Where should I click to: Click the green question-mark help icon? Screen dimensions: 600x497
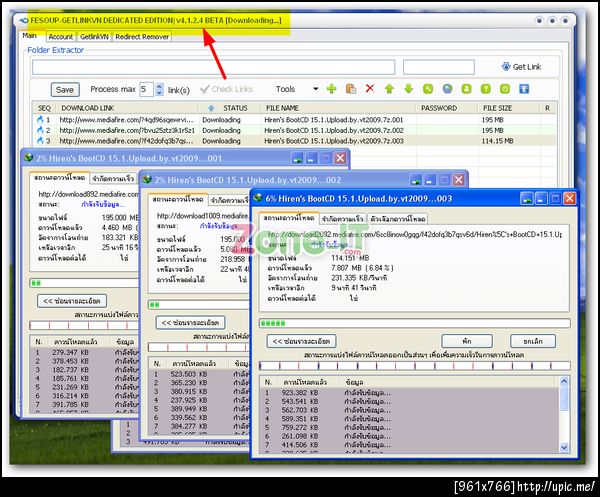point(486,89)
